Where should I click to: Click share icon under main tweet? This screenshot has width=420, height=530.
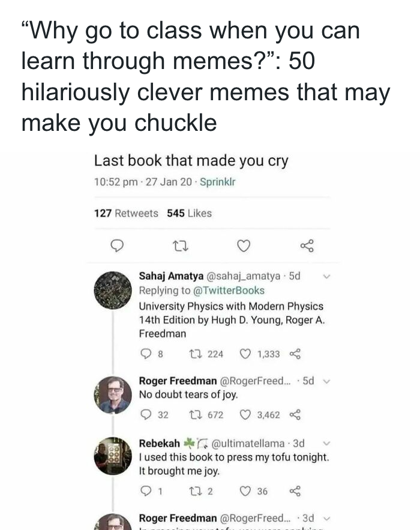(306, 246)
